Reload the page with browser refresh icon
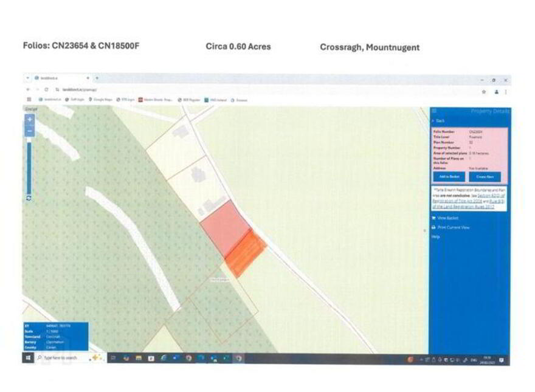The height and width of the screenshot is (392, 535). click(x=46, y=89)
